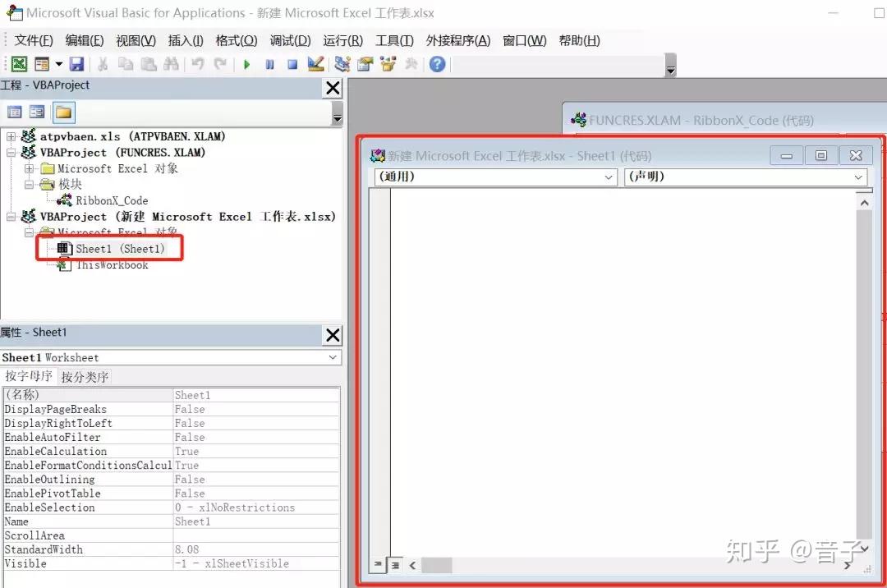
Task: Click the Copy toolbar icon
Action: (x=126, y=64)
